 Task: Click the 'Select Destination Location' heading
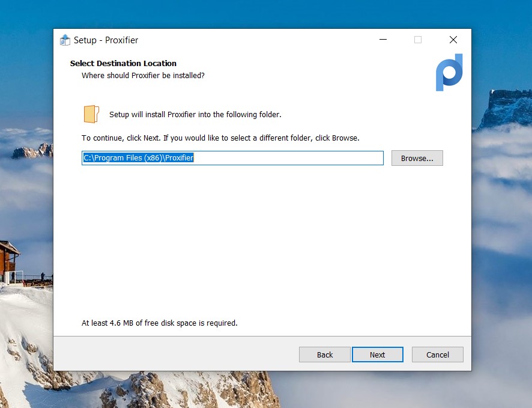[x=123, y=63]
